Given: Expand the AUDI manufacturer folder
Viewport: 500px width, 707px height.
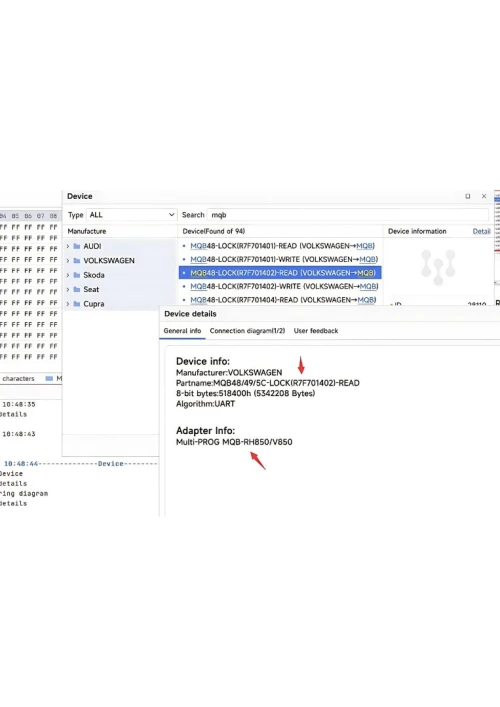Looking at the screenshot, I should tap(68, 246).
